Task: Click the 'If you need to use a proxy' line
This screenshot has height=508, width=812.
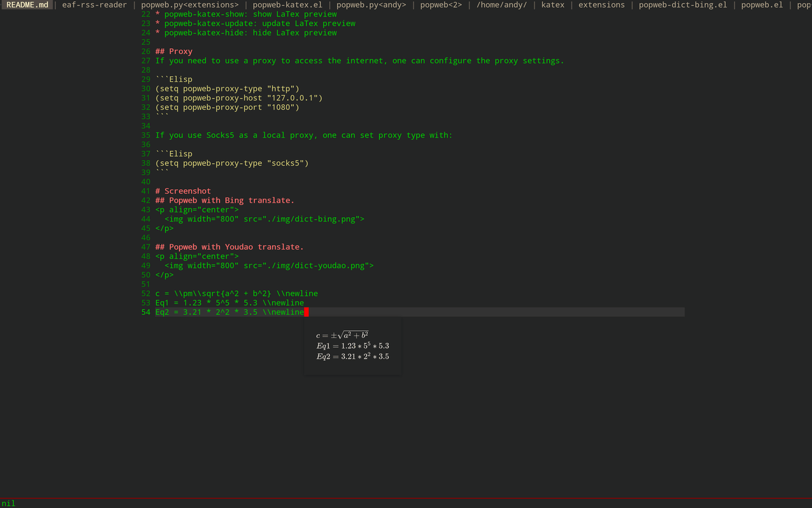Action: (360, 61)
